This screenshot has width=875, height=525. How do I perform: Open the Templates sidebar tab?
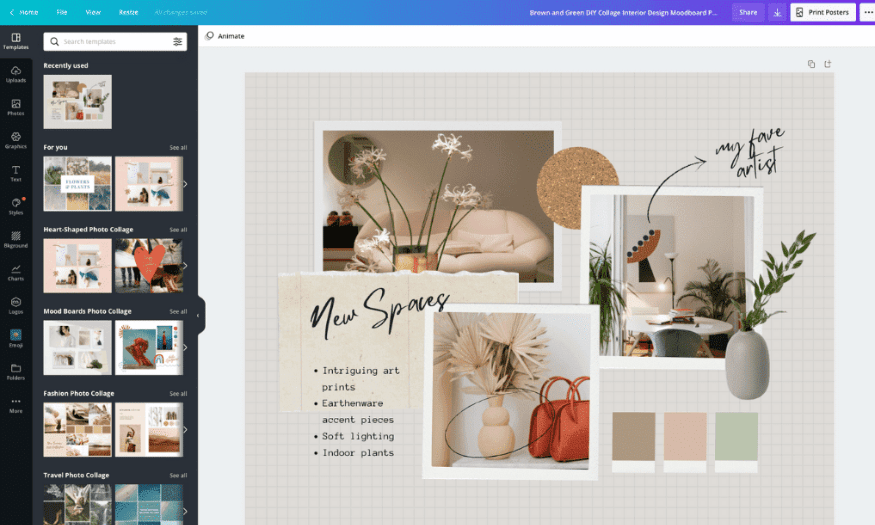pos(16,41)
